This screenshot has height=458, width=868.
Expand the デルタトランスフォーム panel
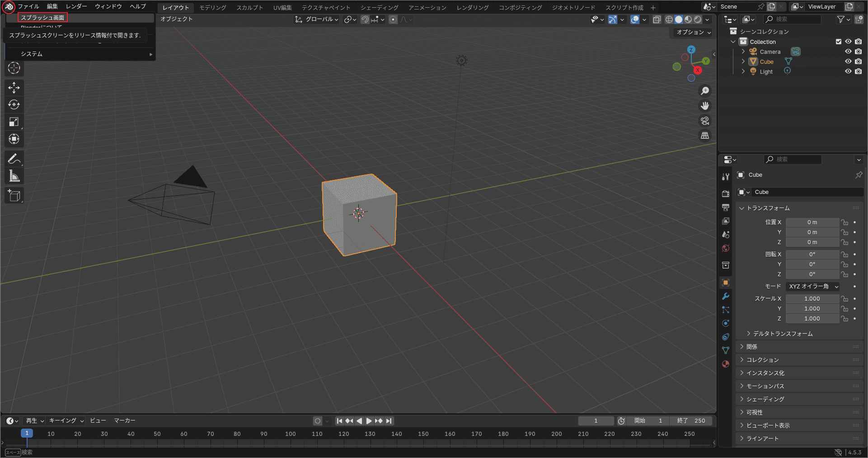(x=783, y=334)
